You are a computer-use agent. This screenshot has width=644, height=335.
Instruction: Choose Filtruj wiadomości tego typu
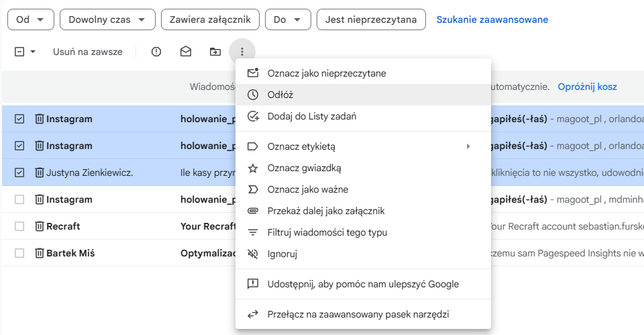363,233
